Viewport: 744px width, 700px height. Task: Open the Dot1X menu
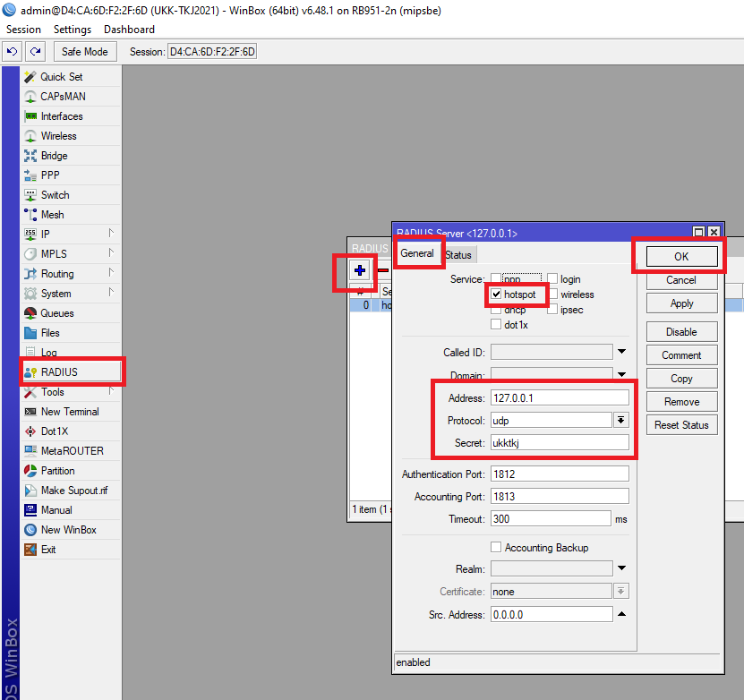pyautogui.click(x=71, y=431)
